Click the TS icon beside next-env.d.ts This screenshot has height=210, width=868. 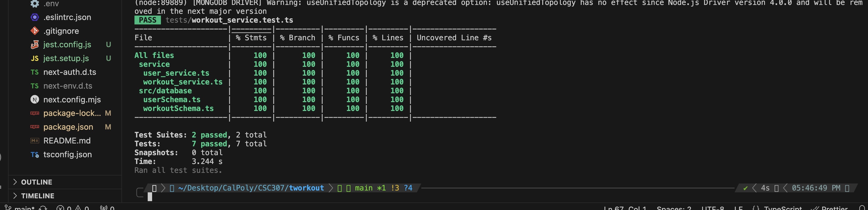35,86
